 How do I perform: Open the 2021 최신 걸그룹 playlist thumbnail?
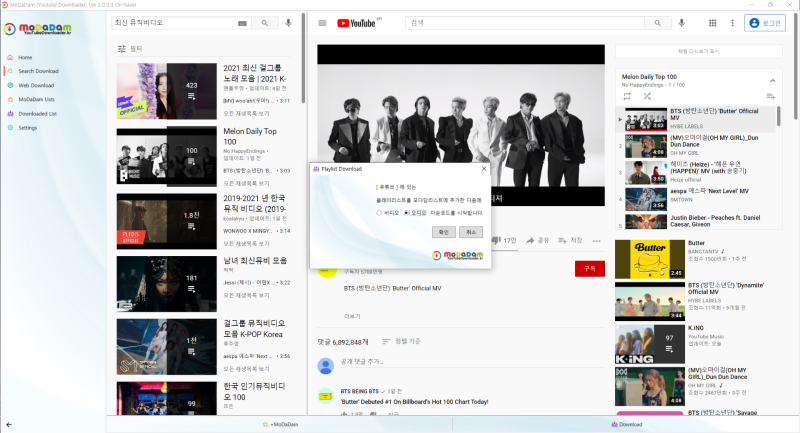(x=166, y=91)
